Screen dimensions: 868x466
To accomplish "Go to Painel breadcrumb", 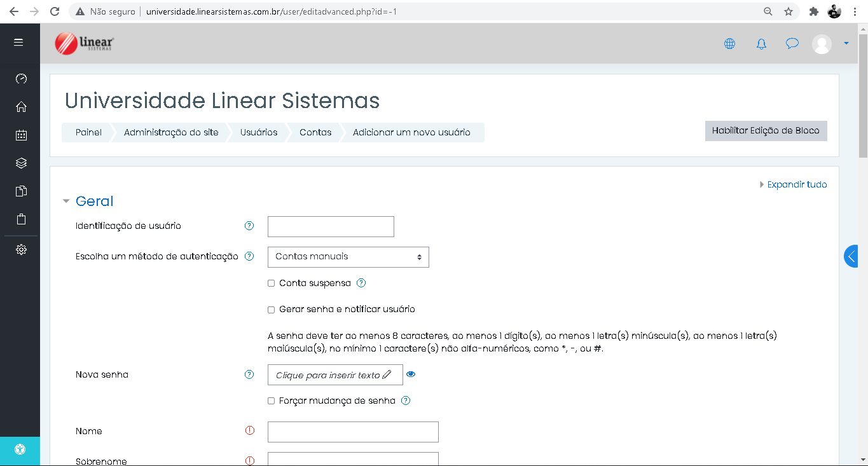I will (x=88, y=132).
